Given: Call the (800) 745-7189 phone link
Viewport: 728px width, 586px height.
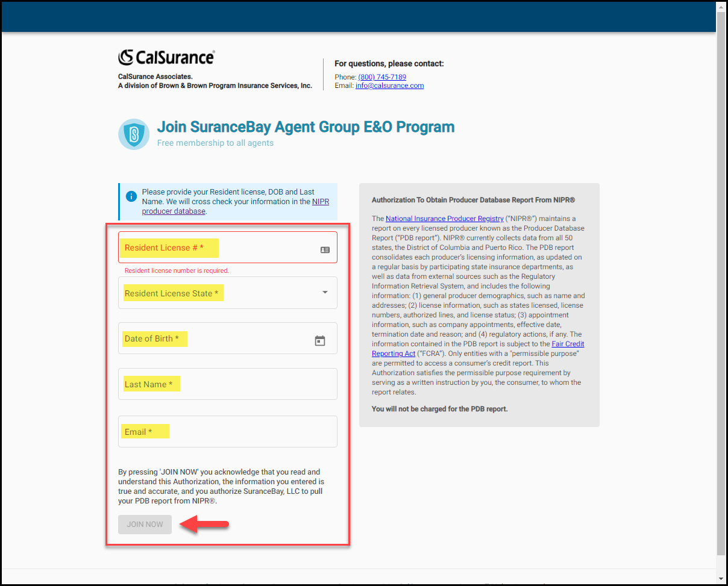Looking at the screenshot, I should 382,77.
